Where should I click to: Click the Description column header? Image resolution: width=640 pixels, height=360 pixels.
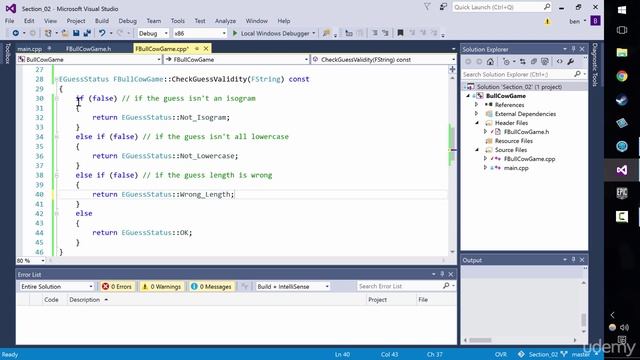tap(84, 300)
